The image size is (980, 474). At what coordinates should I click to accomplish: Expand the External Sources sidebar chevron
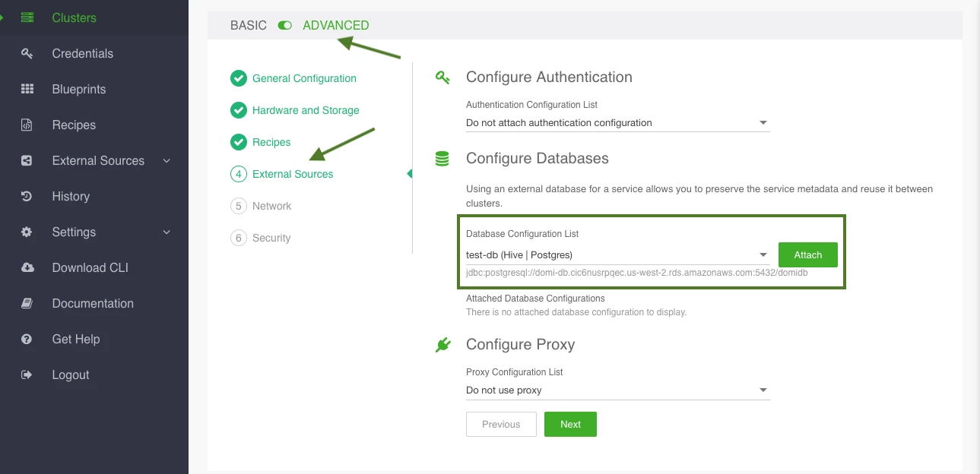tap(167, 160)
